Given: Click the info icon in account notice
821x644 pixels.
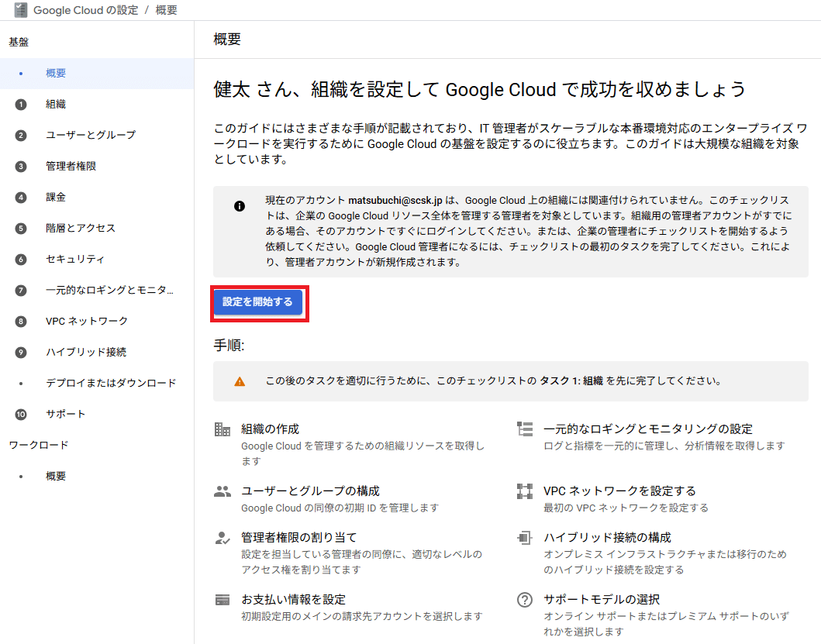Looking at the screenshot, I should [240, 206].
